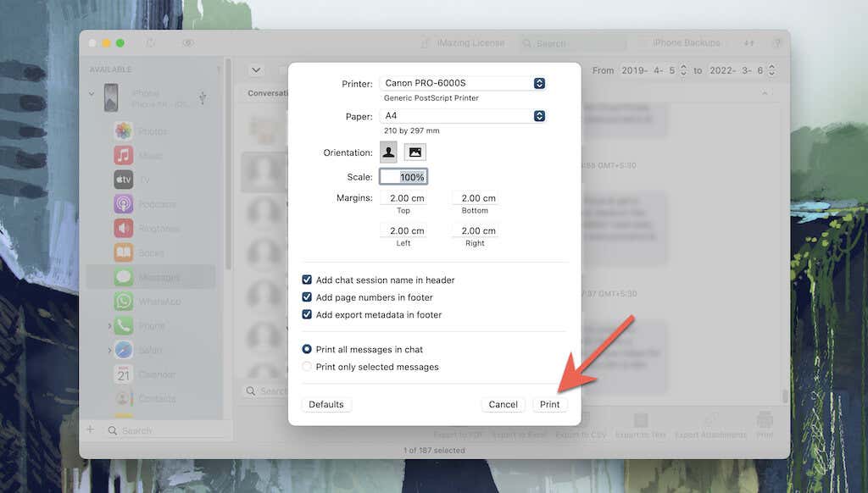Image resolution: width=868 pixels, height=493 pixels.
Task: Click the sidebar vertical scrollbar
Action: [227, 166]
